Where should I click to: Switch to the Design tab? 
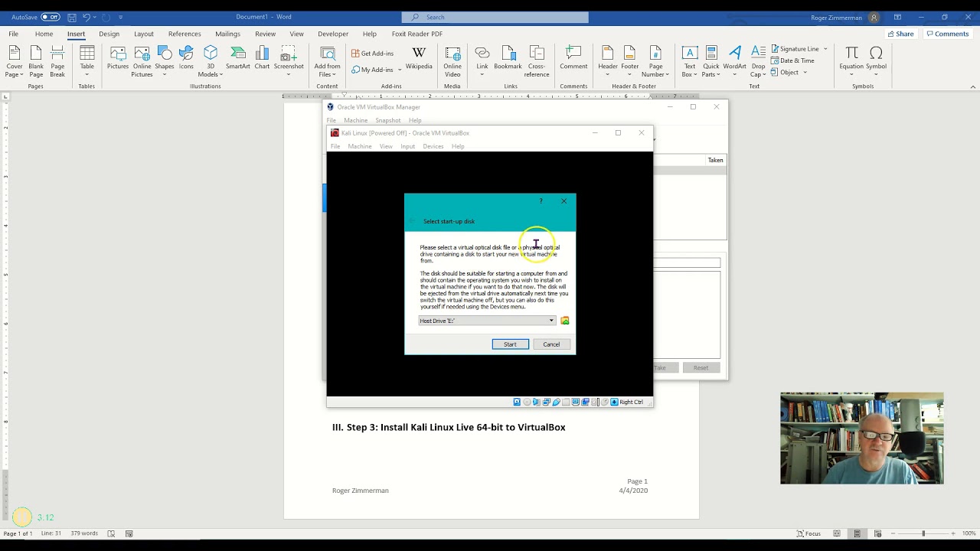[109, 34]
